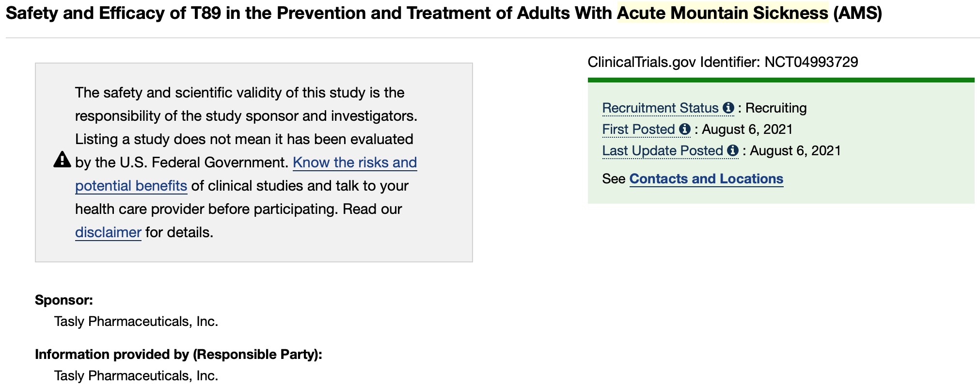This screenshot has width=980, height=389.
Task: Go to Contacts and Locations
Action: (706, 179)
